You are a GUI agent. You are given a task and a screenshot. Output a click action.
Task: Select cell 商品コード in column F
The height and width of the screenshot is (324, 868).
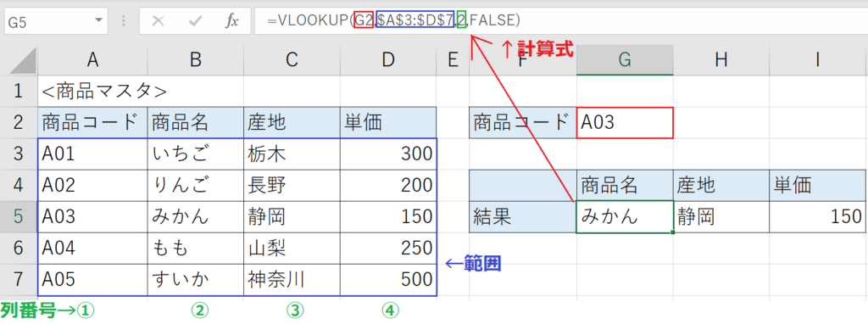(x=522, y=123)
